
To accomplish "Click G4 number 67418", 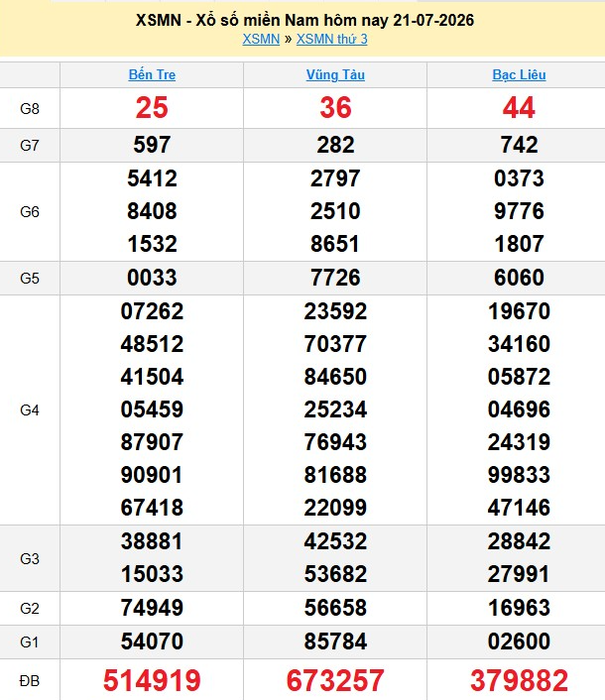I will point(152,508).
